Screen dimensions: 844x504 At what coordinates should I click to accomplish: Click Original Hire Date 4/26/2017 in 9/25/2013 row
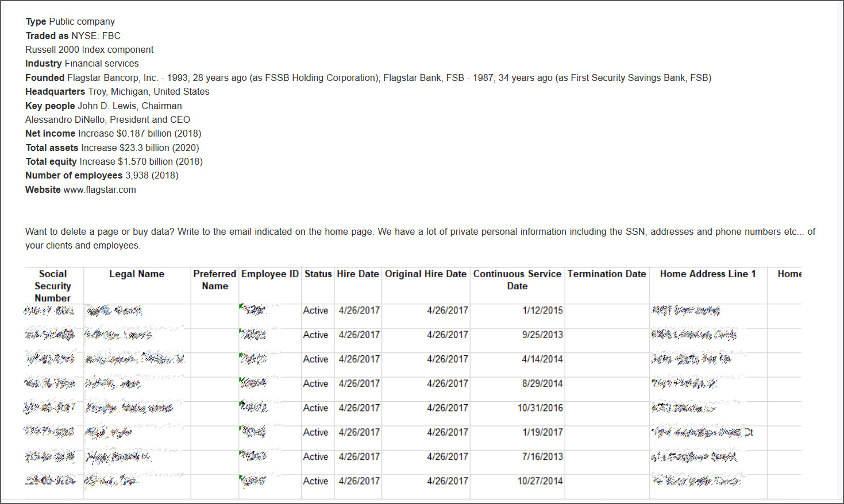pos(448,335)
